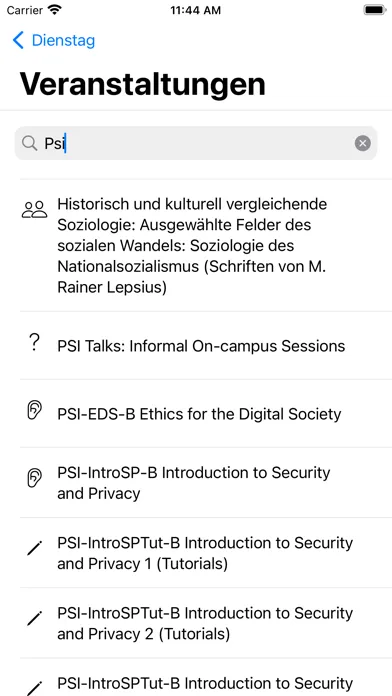Open Introduction to Security and Privacy 1 (Tutorials)

tap(196, 553)
